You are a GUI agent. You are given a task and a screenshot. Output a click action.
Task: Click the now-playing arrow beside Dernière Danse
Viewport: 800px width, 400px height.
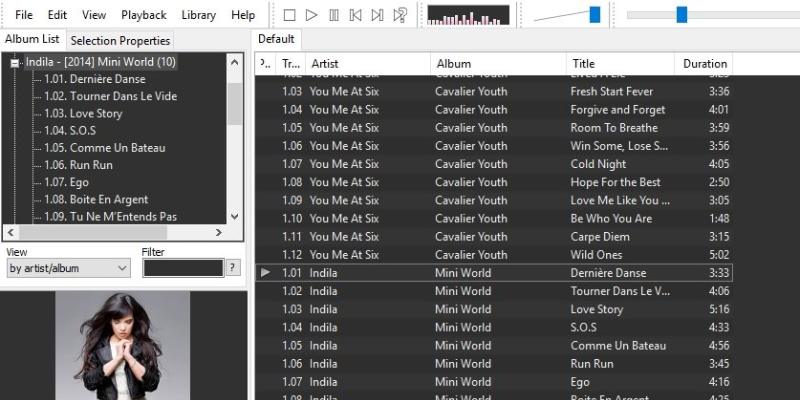pos(265,272)
